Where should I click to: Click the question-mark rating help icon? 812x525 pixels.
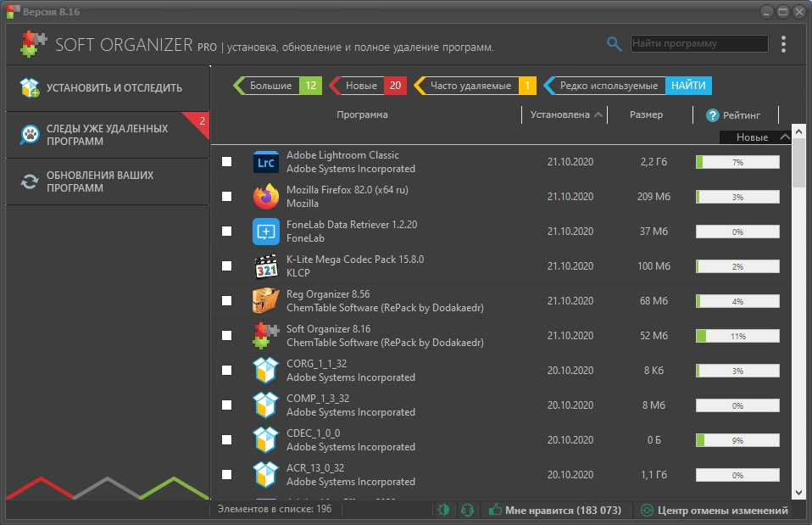tap(713, 115)
